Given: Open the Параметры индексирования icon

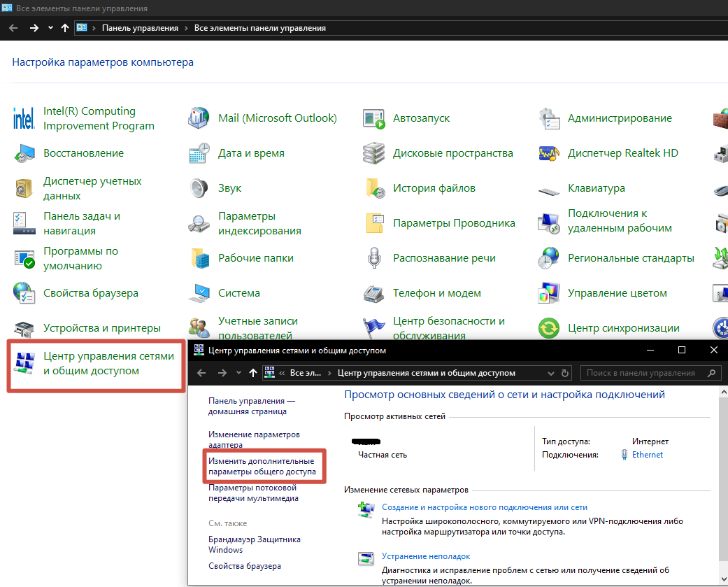Looking at the screenshot, I should tap(199, 223).
